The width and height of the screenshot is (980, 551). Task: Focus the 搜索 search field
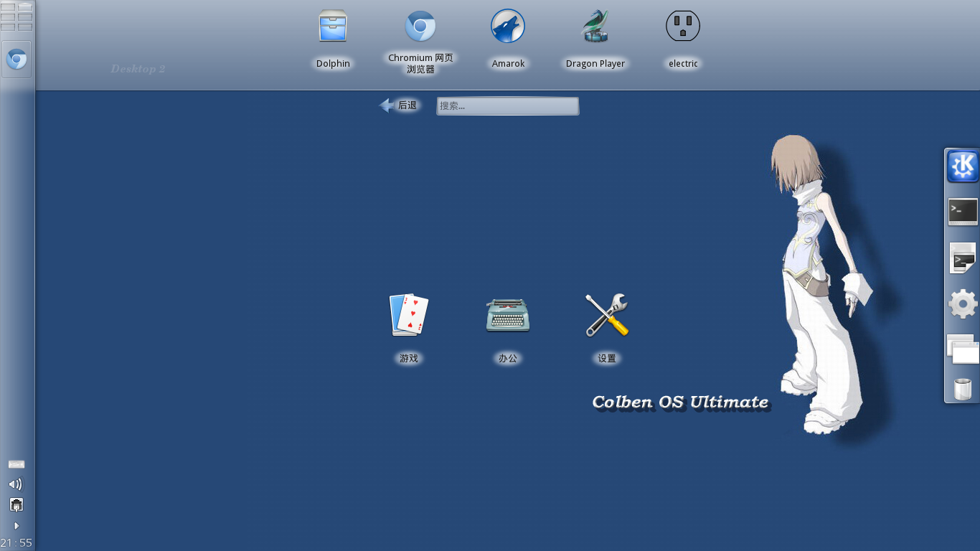click(508, 106)
